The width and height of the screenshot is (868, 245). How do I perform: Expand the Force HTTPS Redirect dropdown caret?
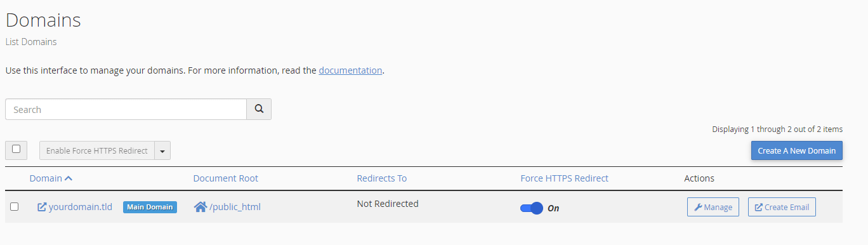point(162,151)
